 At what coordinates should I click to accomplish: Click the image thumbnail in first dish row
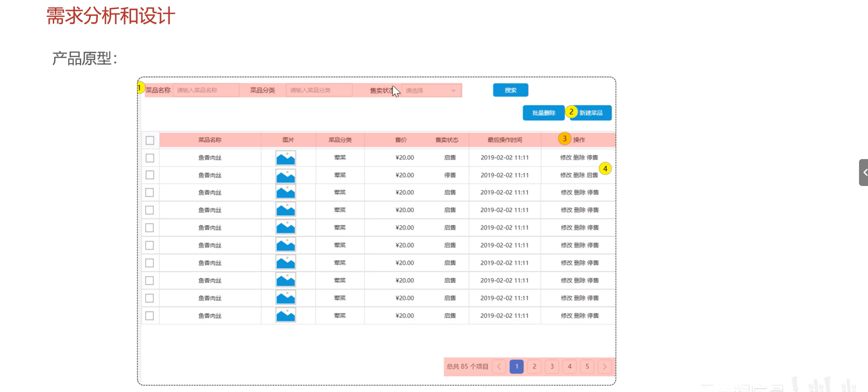285,158
